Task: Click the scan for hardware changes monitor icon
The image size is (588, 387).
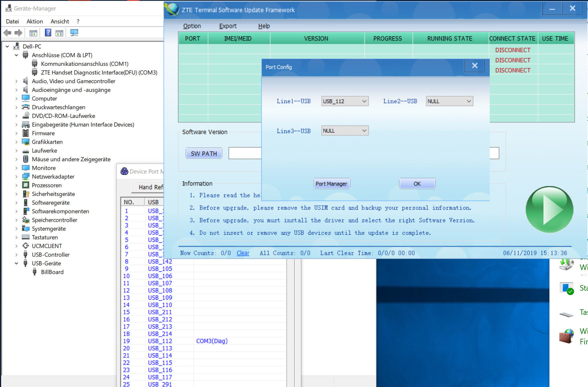Action: 74,33
